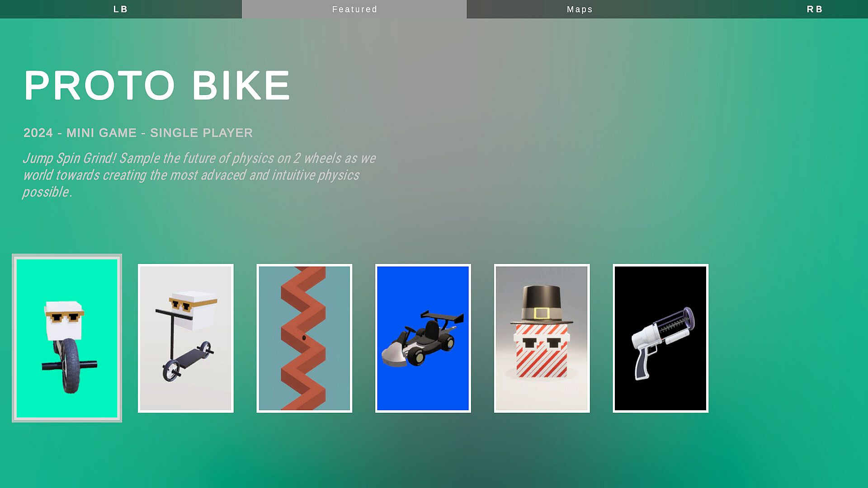Click the black dot on zigzag path
This screenshot has height=488, width=868.
(x=304, y=338)
